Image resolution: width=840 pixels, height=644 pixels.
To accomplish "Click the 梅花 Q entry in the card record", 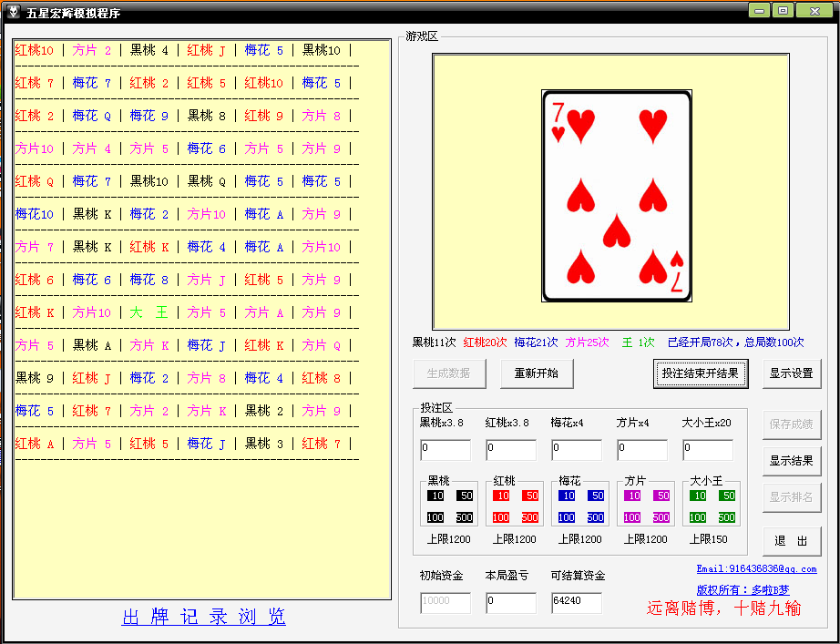I will pos(92,116).
